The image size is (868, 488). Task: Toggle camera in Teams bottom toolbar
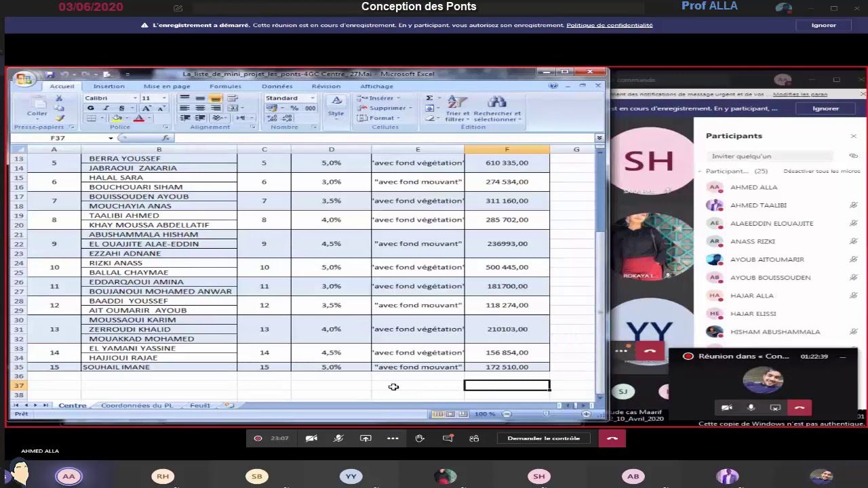311,439
